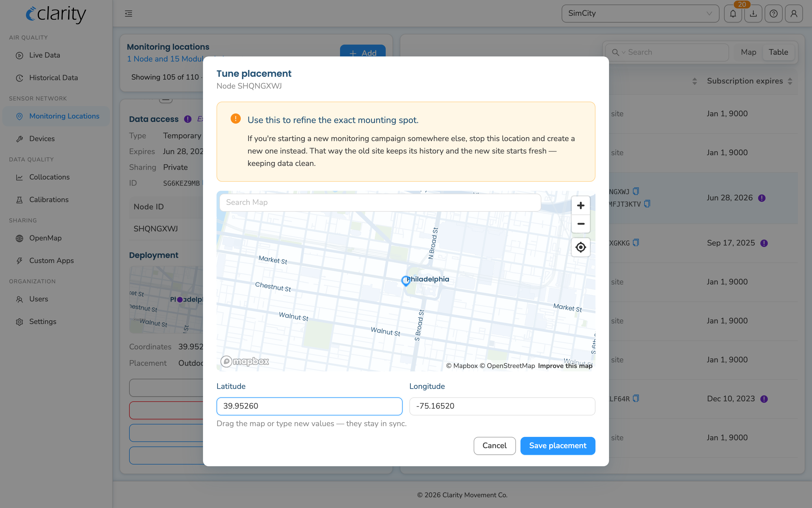This screenshot has height=508, width=812.
Task: Click the Longitude input field
Action: coord(502,406)
